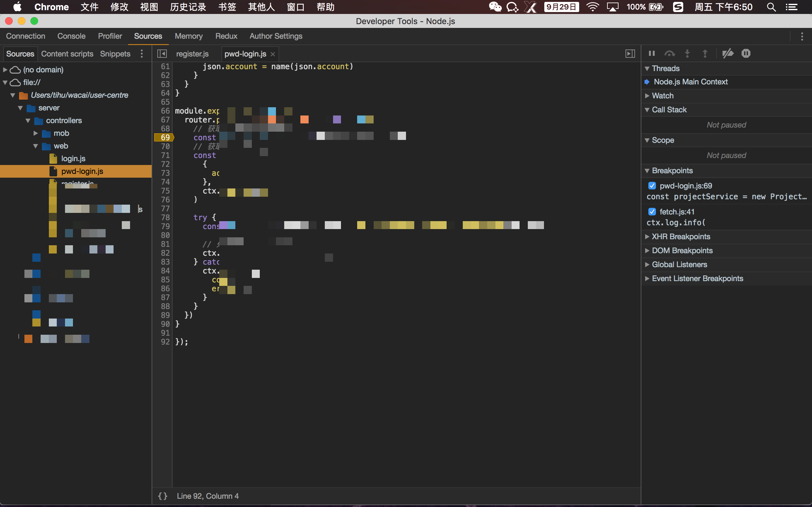Click the user-centre orange folder icon
The image size is (812, 507).
[x=23, y=95]
